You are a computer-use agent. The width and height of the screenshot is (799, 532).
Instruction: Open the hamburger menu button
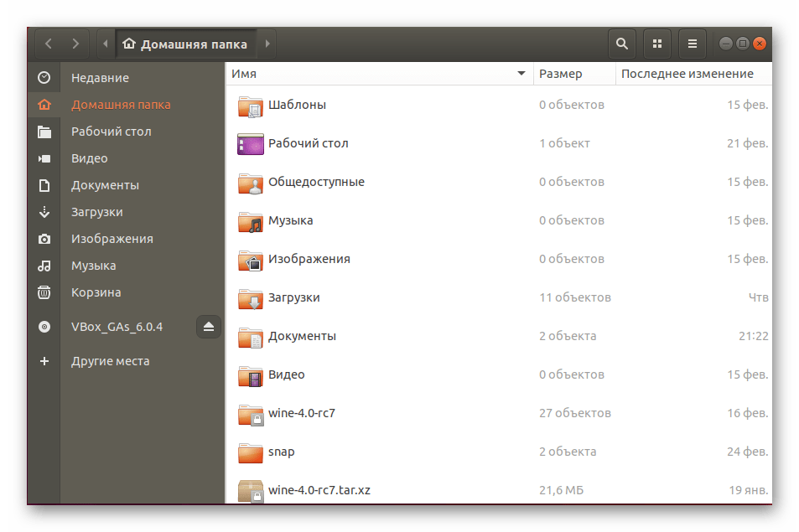coord(692,43)
